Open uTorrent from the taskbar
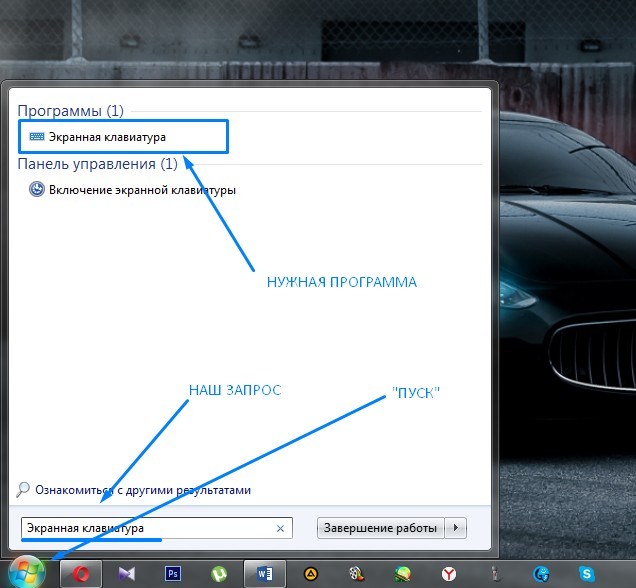This screenshot has height=588, width=636. pos(219,574)
